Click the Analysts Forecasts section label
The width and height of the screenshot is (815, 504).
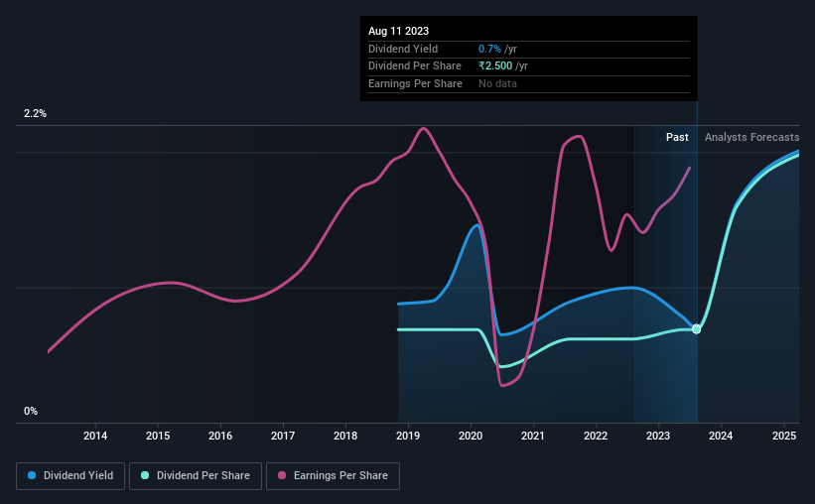(751, 137)
